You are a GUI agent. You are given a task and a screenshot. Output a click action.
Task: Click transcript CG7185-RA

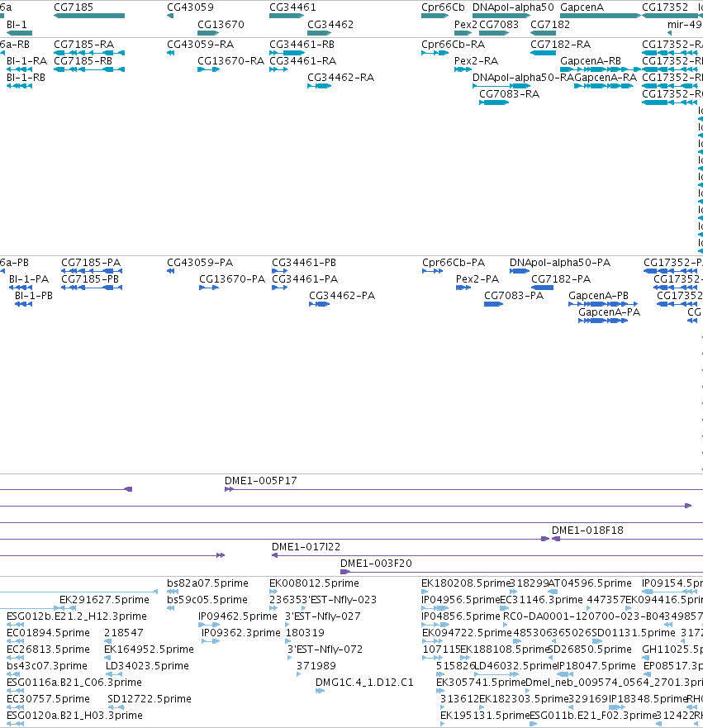[x=84, y=45]
